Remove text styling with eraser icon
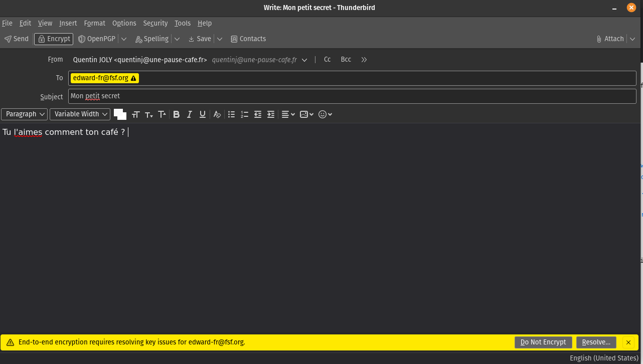The image size is (643, 364). coord(217,114)
